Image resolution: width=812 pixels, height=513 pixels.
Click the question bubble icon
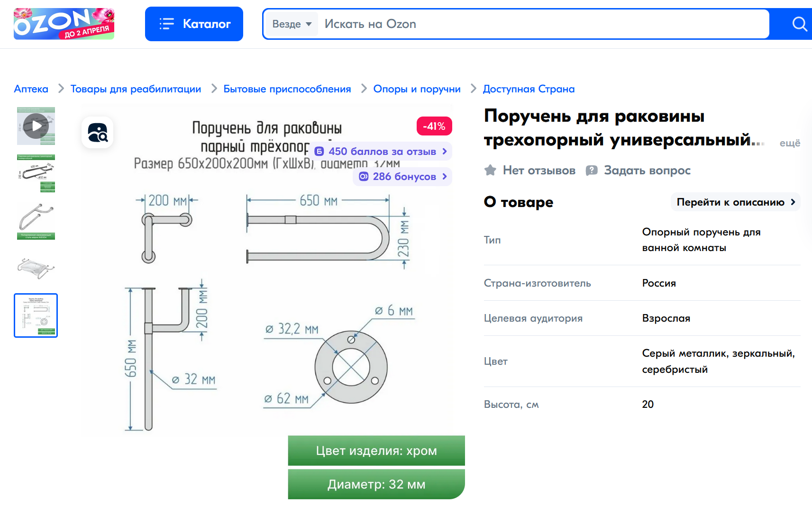(x=592, y=171)
